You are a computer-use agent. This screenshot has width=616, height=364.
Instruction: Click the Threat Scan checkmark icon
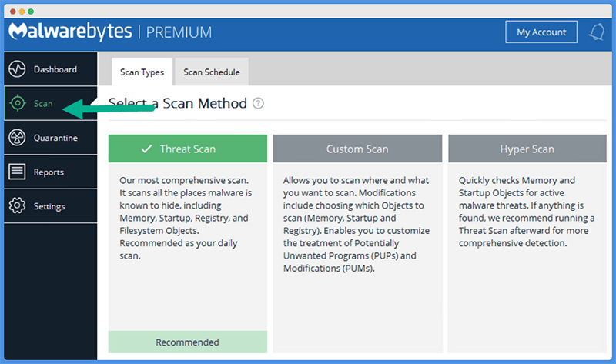pos(146,149)
